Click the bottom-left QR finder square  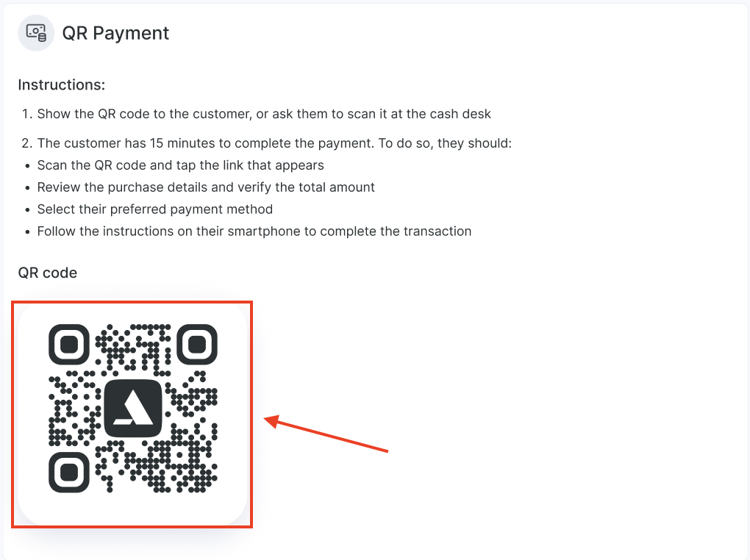click(x=69, y=473)
